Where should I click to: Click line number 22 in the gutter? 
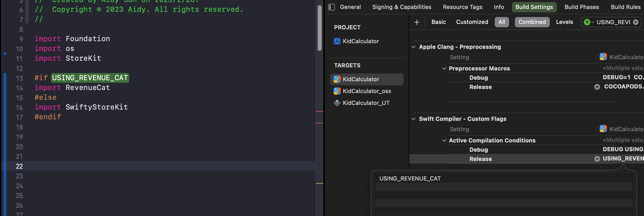click(x=19, y=166)
